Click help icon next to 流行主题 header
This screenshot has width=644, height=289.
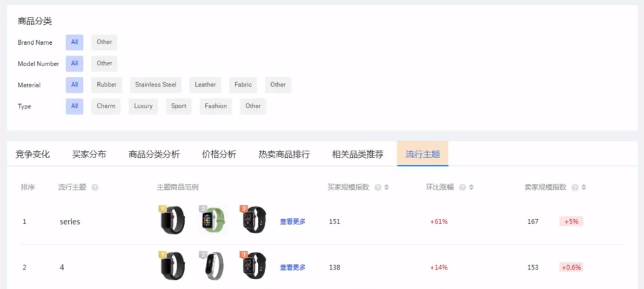[x=95, y=188]
